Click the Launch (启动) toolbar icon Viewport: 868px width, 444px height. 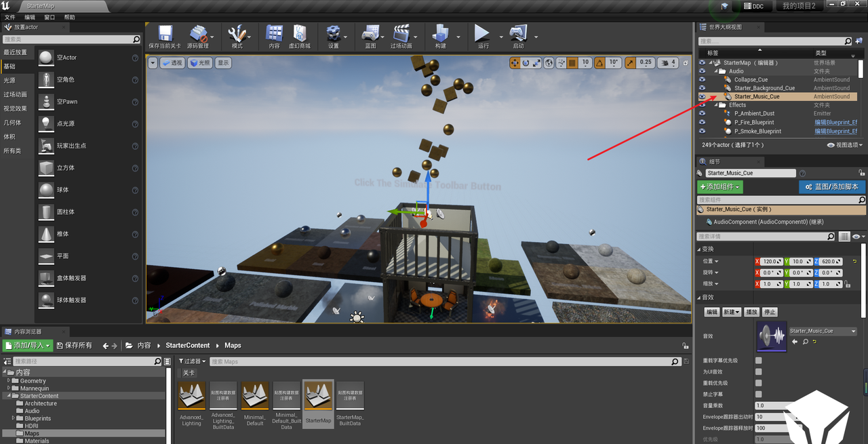pos(519,35)
